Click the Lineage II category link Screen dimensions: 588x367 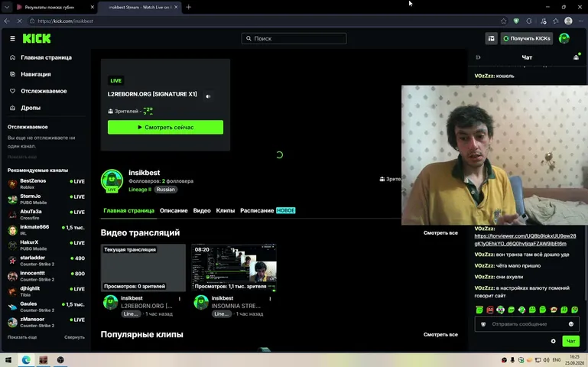click(x=140, y=190)
